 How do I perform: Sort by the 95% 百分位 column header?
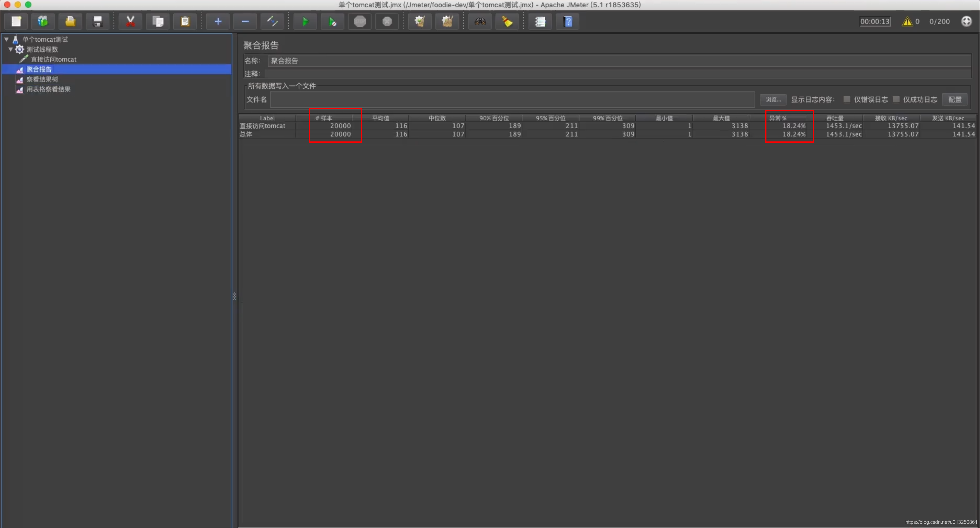tap(550, 118)
